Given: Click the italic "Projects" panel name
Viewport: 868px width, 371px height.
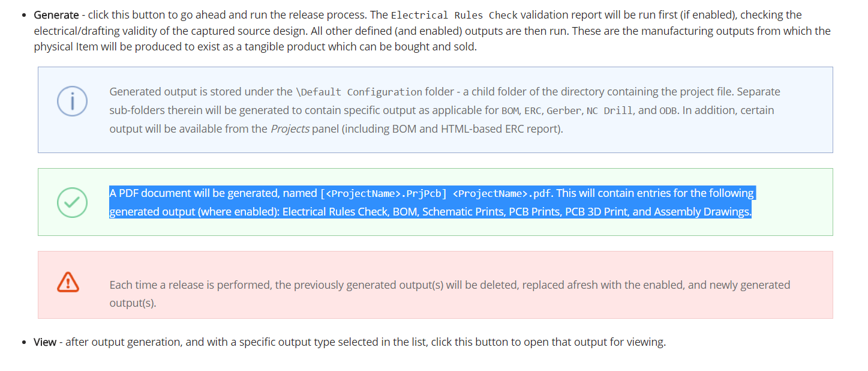Looking at the screenshot, I should [x=290, y=128].
